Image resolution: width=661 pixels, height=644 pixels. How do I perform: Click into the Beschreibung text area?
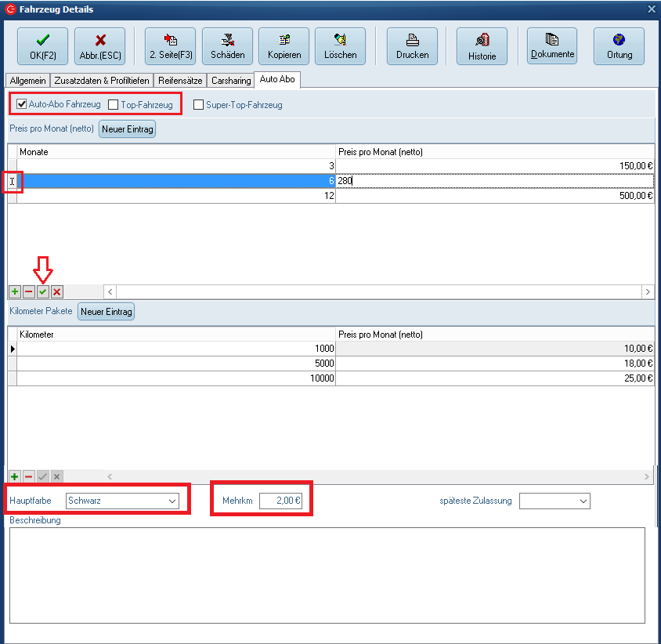[x=327, y=574]
